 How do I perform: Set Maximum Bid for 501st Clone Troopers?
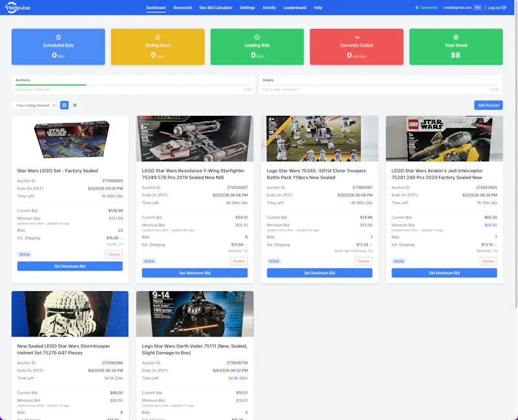319,273
